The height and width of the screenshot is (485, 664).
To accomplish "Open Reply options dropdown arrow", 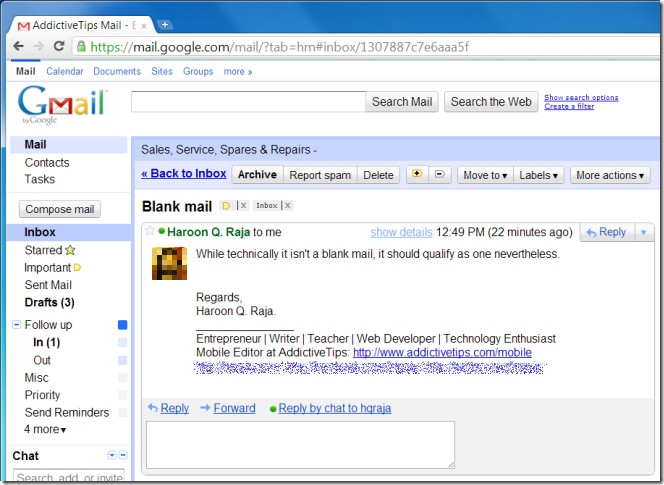I will 644,232.
